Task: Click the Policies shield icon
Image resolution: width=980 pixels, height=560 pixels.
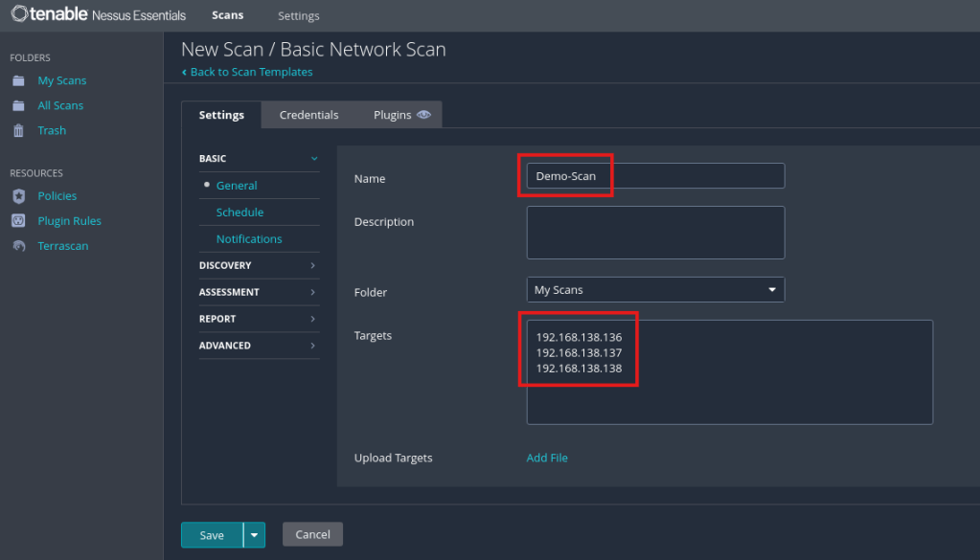Action: pyautogui.click(x=18, y=196)
